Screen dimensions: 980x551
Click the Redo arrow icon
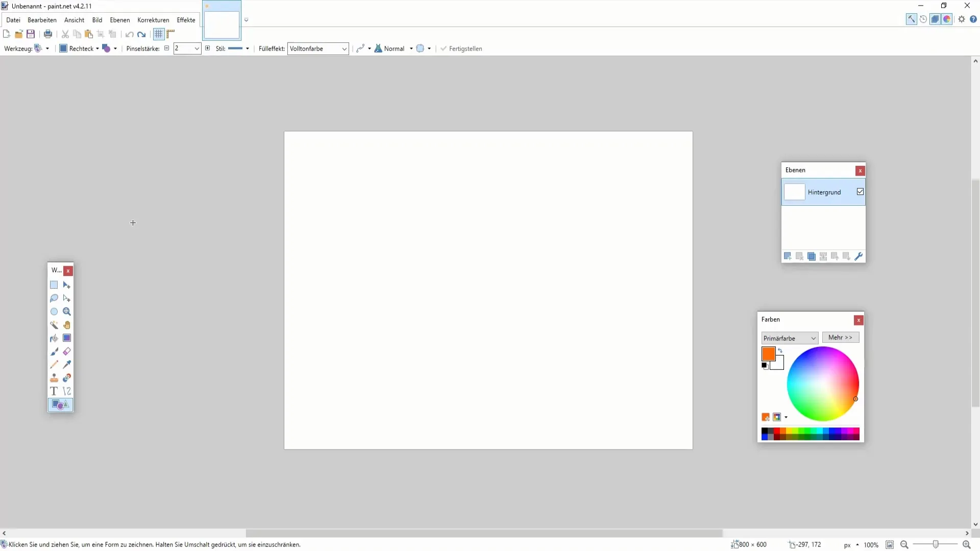click(141, 34)
